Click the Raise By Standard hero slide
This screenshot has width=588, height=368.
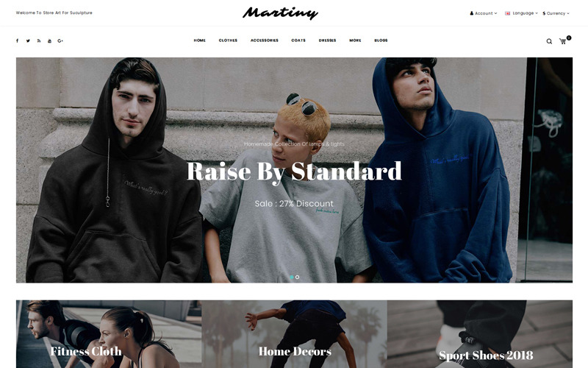tap(294, 170)
